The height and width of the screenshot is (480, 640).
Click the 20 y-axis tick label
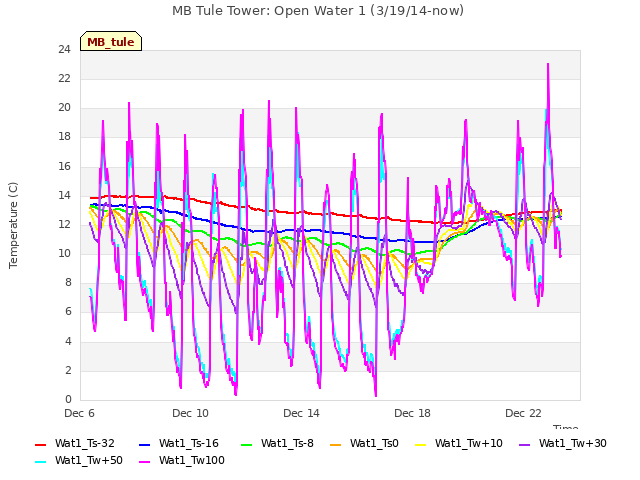[x=64, y=108]
